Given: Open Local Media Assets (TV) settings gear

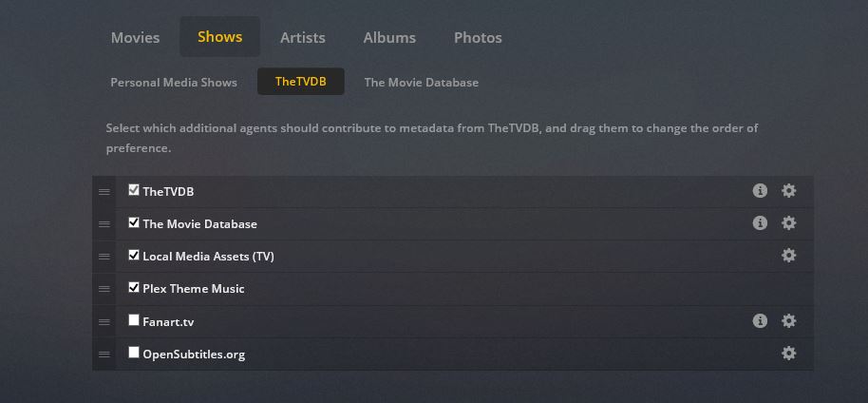Looking at the screenshot, I should point(788,256).
